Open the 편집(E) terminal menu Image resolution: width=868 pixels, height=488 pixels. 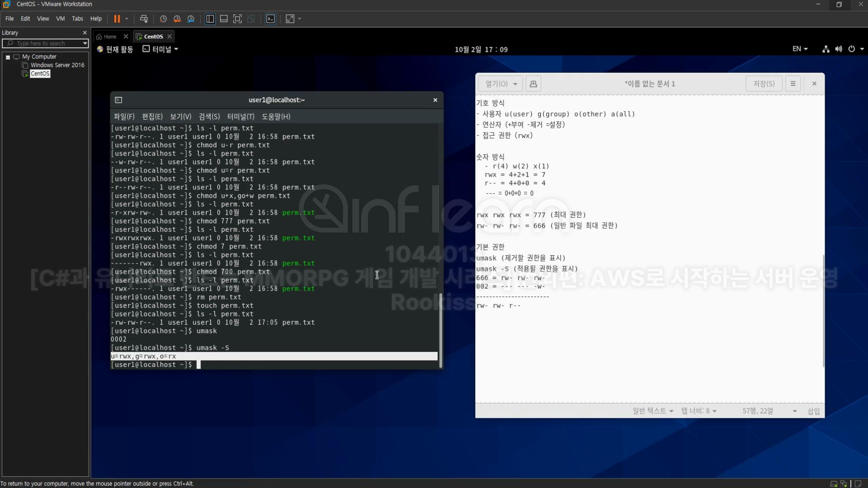click(152, 117)
